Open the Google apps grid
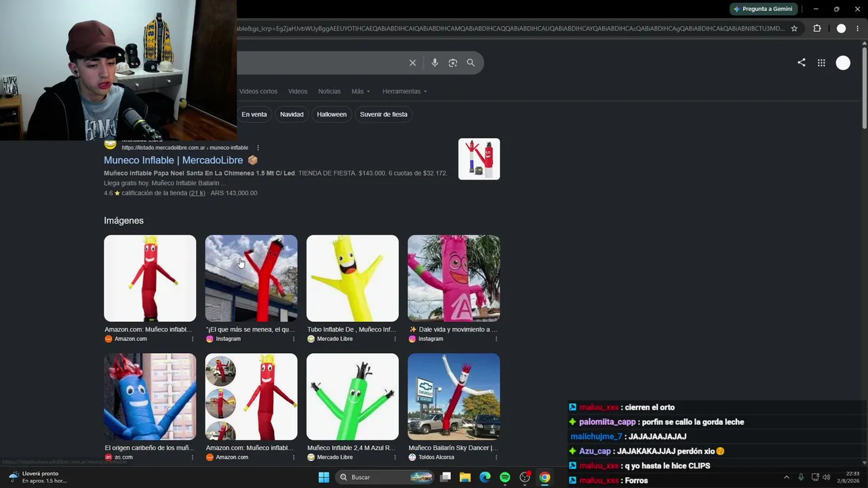 [x=821, y=63]
